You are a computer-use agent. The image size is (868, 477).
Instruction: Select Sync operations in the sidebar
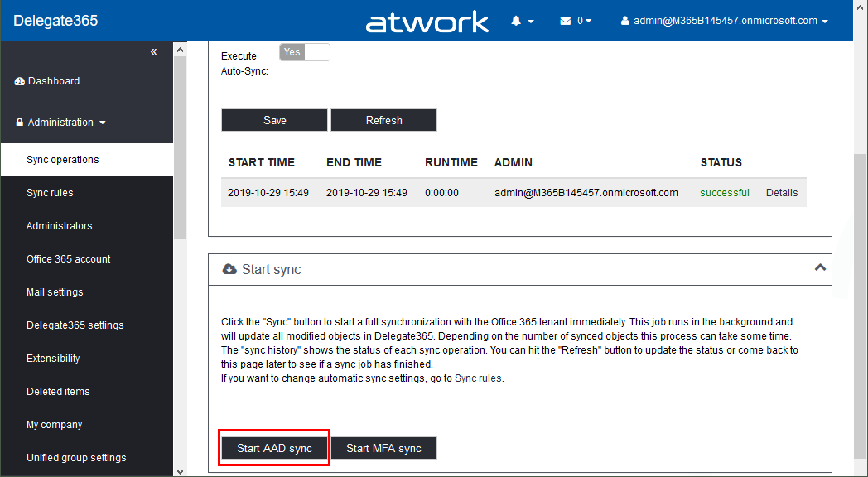[x=87, y=160]
